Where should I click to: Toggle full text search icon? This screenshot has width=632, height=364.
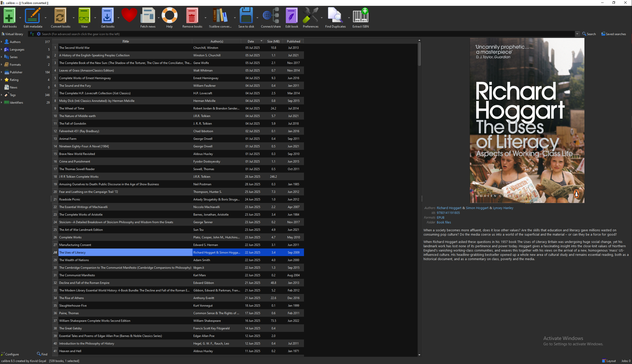[32, 34]
